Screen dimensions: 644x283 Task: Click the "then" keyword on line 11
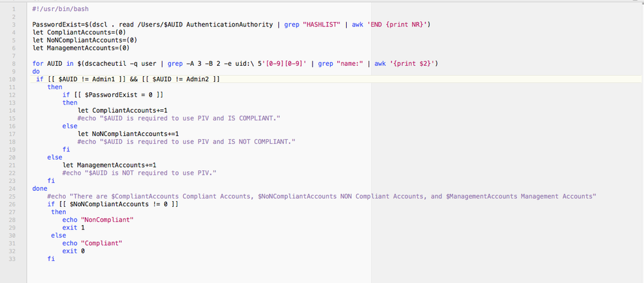click(x=55, y=86)
